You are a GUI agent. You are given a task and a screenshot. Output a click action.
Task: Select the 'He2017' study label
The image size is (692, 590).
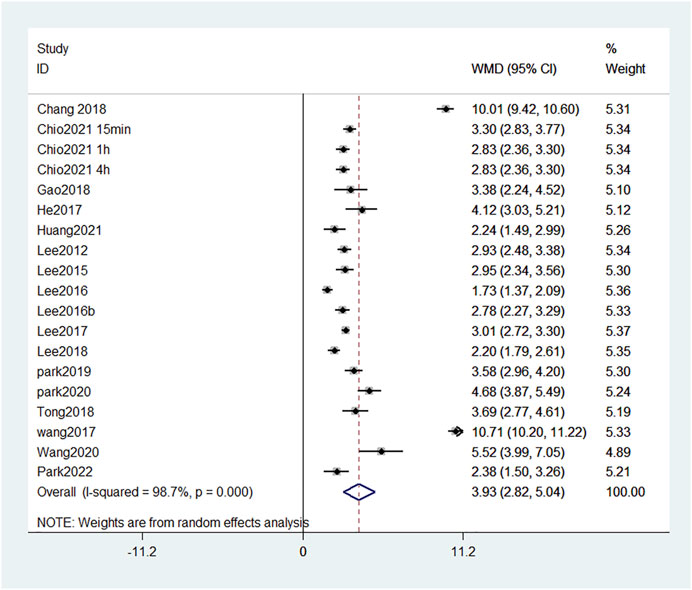coord(59,210)
